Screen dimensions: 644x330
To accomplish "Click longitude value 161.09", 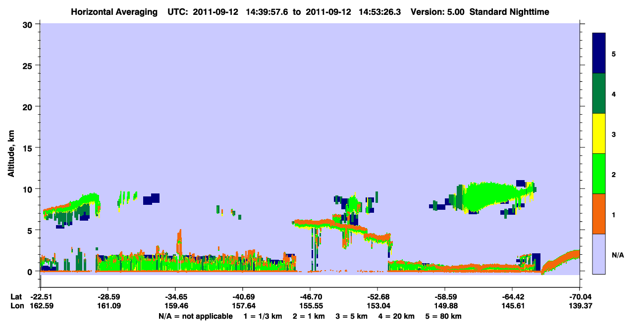I will 108,306.
